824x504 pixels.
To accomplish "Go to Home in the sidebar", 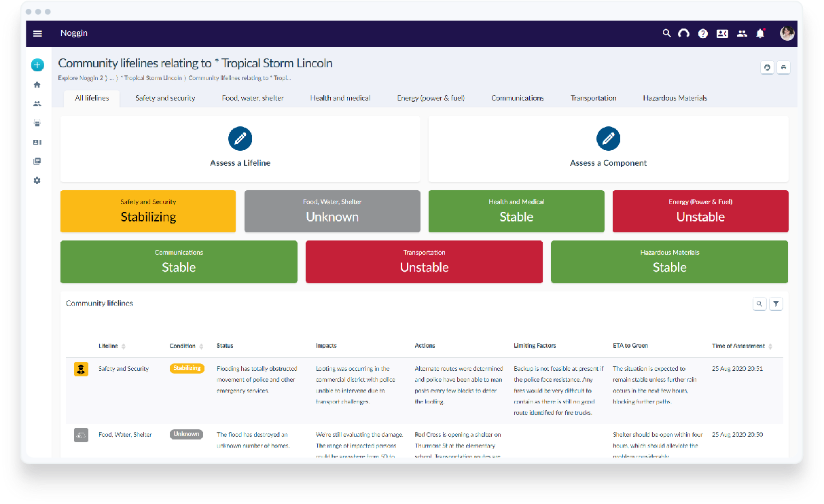I will [37, 85].
